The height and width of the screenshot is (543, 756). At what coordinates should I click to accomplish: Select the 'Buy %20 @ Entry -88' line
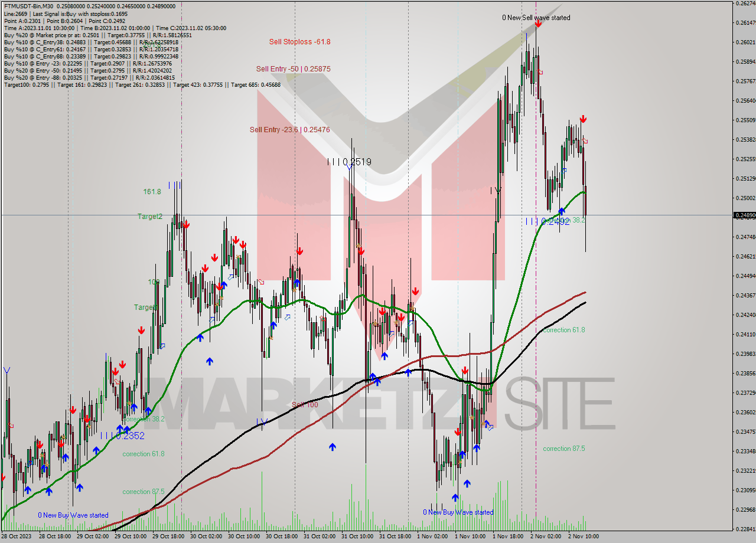89,77
